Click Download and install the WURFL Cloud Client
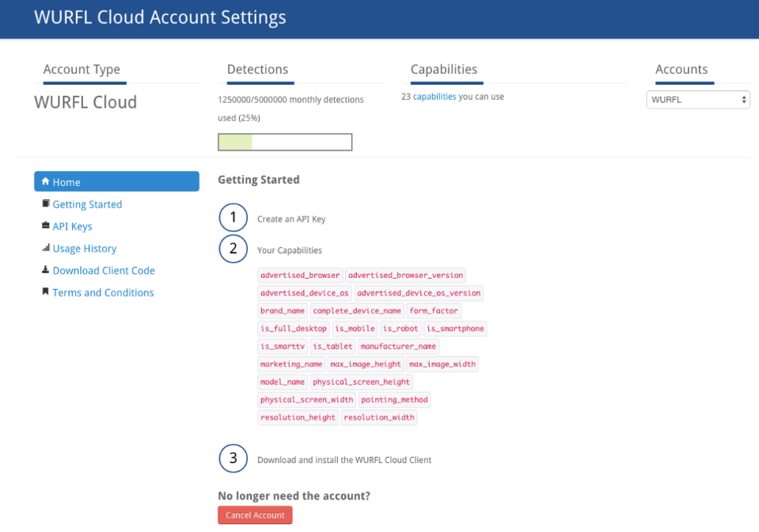Image resolution: width=759 pixels, height=532 pixels. tap(344, 460)
